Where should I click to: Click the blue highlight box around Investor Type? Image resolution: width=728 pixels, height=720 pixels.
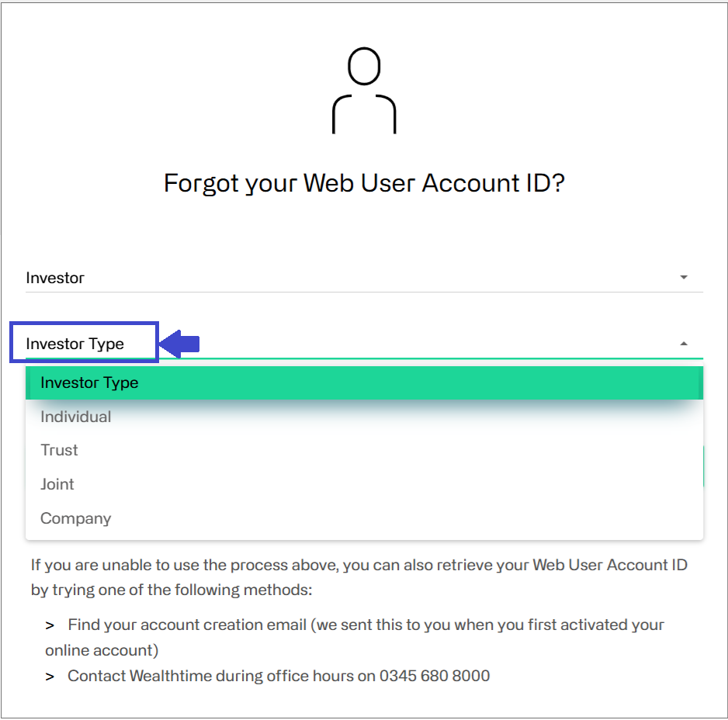[84, 342]
